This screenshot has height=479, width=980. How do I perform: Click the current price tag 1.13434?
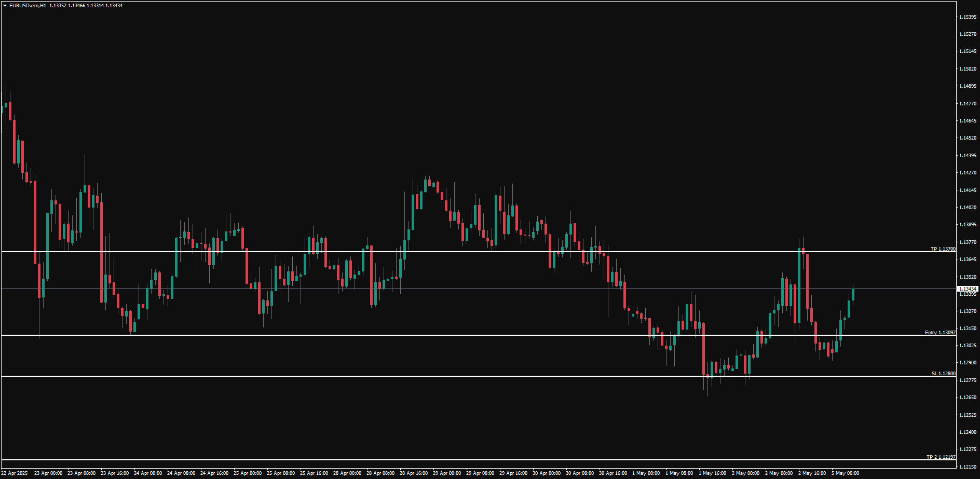pyautogui.click(x=968, y=289)
